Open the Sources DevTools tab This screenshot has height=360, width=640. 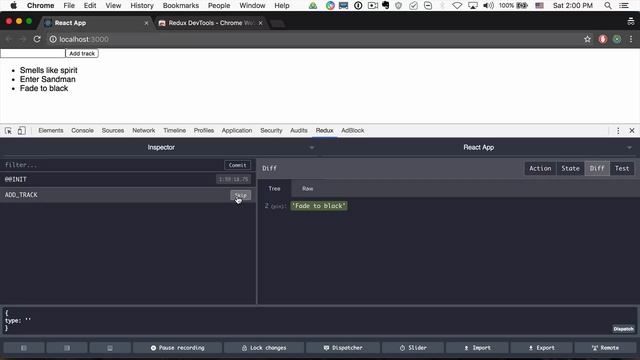coord(113,131)
